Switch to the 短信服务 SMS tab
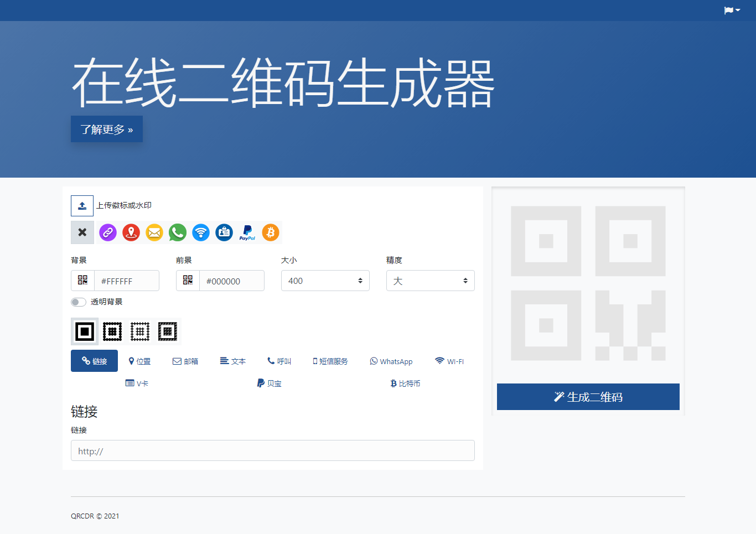The width and height of the screenshot is (756, 534). tap(330, 361)
